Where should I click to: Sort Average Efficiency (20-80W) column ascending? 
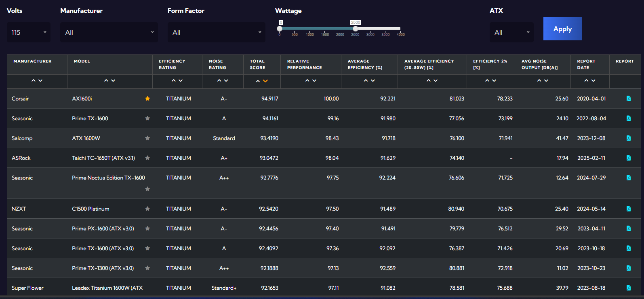click(429, 81)
